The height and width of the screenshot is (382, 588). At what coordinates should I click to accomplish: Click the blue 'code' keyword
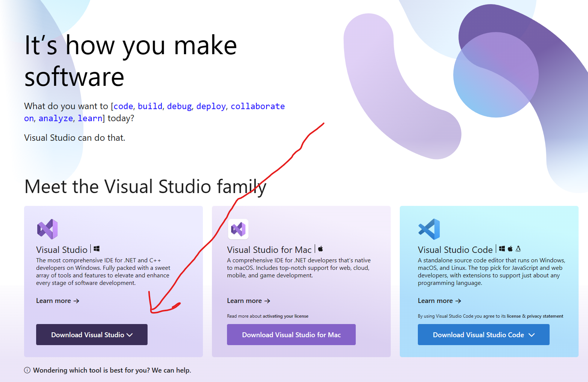(x=123, y=106)
